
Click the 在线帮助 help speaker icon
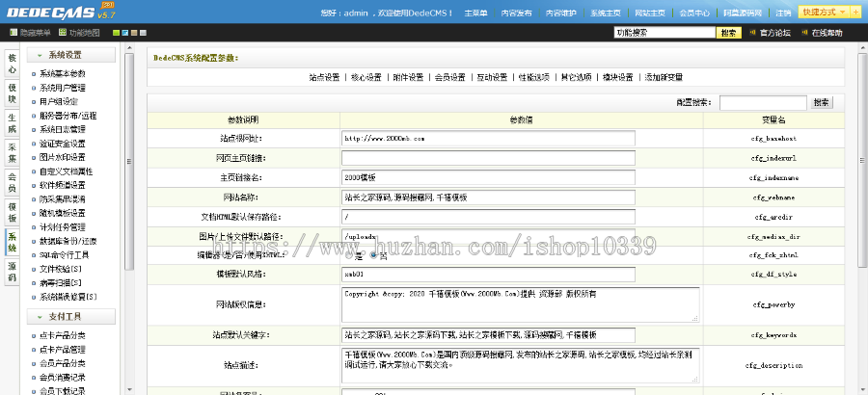click(x=805, y=33)
